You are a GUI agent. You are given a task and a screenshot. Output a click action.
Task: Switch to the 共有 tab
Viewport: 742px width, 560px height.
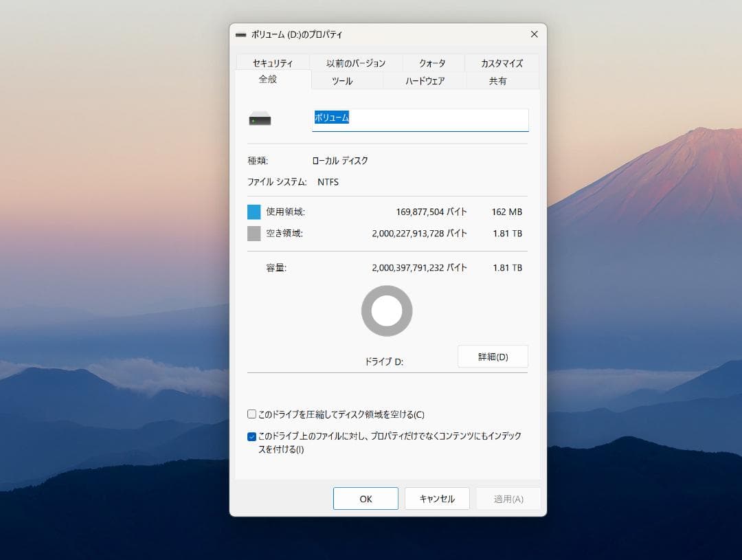point(498,80)
